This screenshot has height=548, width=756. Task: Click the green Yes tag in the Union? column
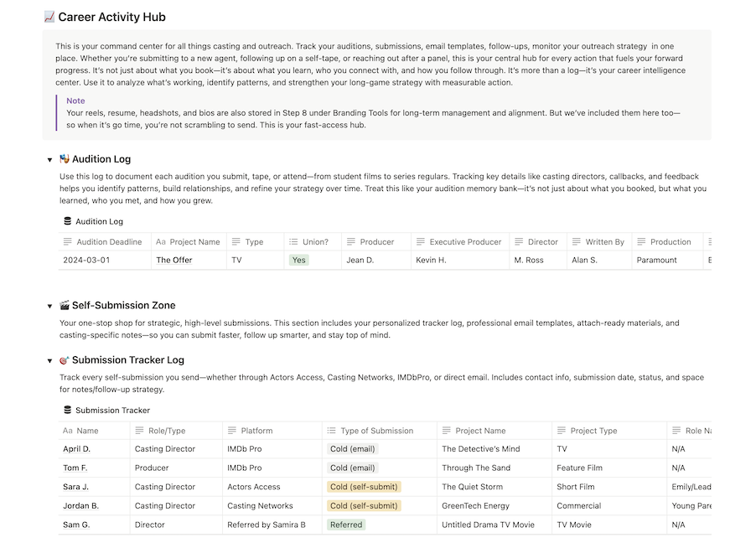point(299,260)
